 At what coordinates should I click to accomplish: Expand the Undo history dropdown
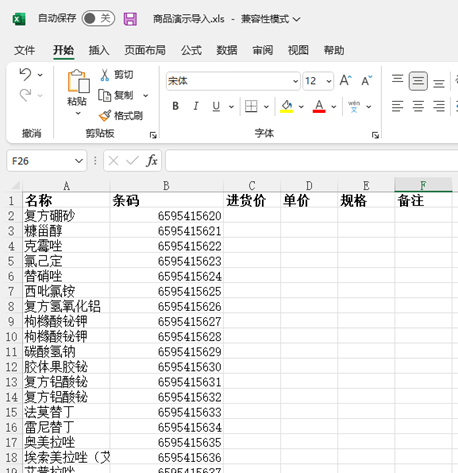[40, 75]
